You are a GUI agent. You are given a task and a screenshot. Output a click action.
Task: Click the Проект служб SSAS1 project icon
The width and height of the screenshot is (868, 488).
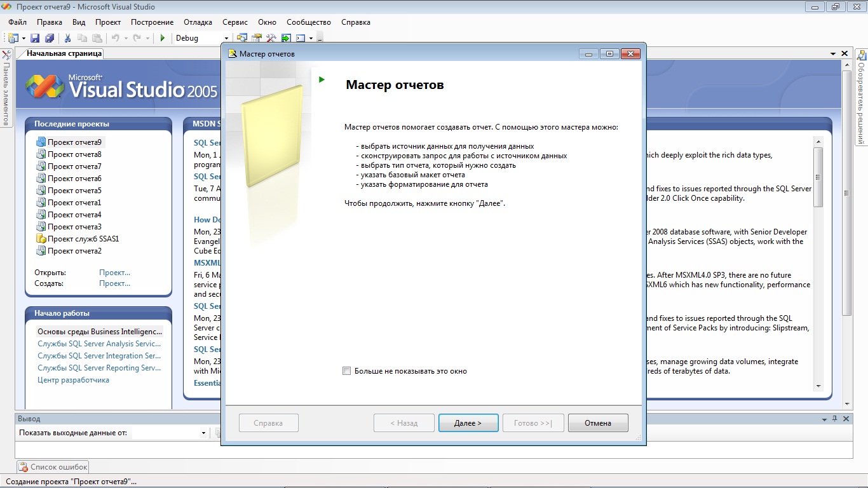(x=41, y=239)
